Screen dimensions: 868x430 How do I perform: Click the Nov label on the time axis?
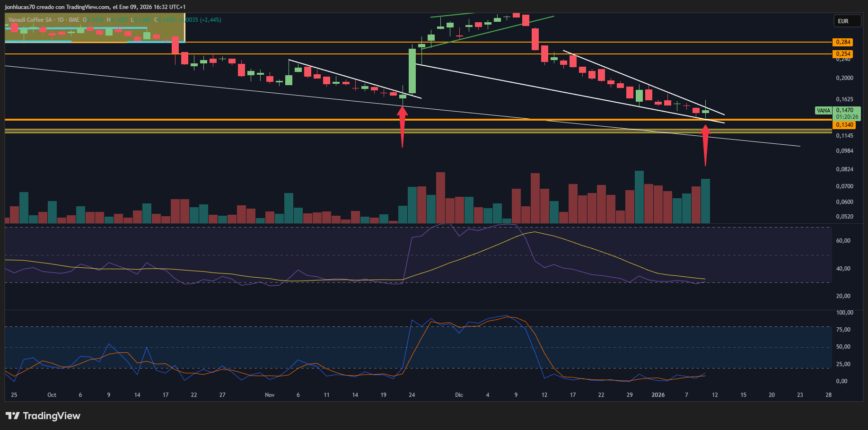[270, 395]
